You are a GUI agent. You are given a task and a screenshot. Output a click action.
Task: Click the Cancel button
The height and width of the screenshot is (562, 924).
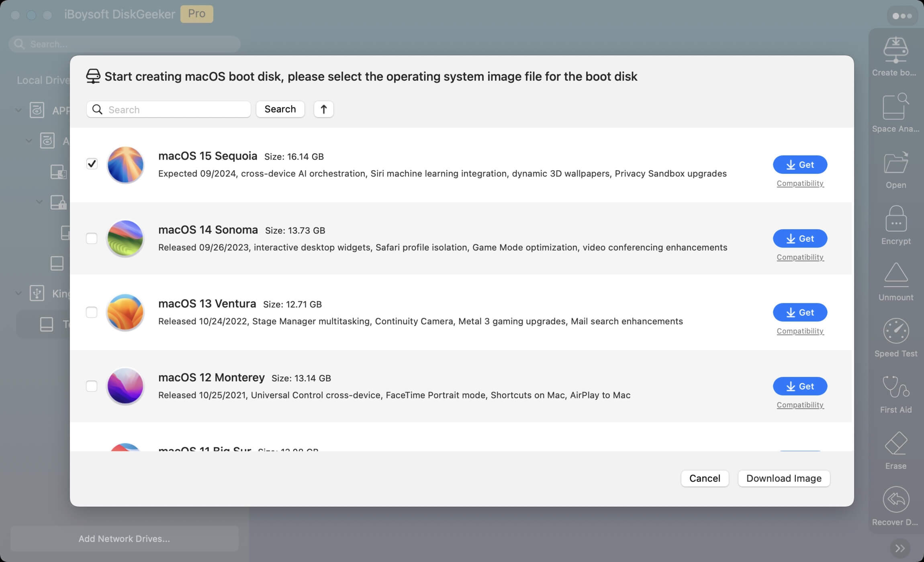[x=704, y=478]
